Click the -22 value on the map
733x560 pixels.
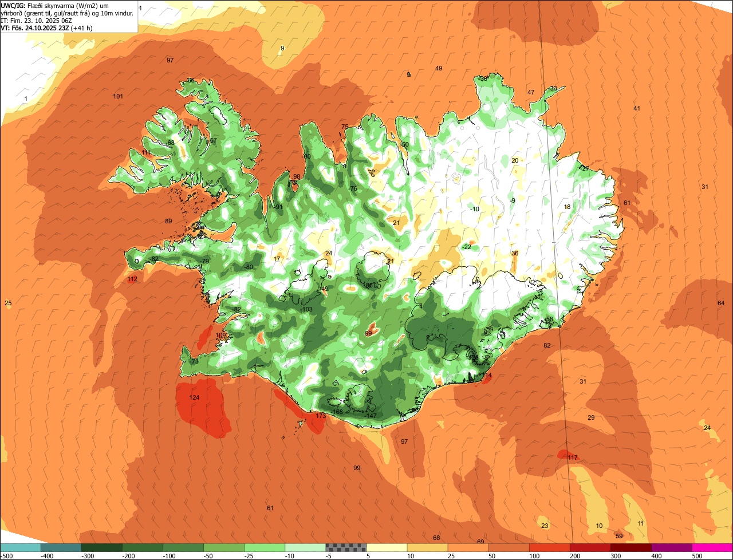pyautogui.click(x=467, y=247)
